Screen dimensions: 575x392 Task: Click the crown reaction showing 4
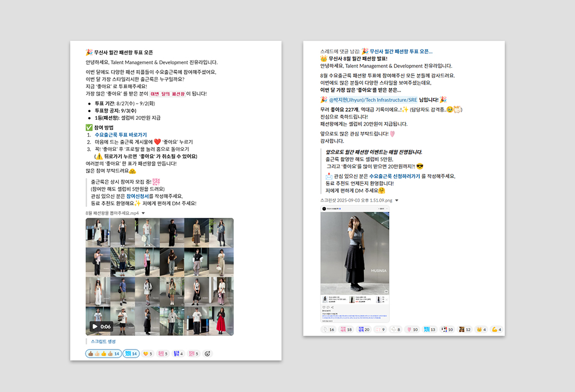pos(481,329)
